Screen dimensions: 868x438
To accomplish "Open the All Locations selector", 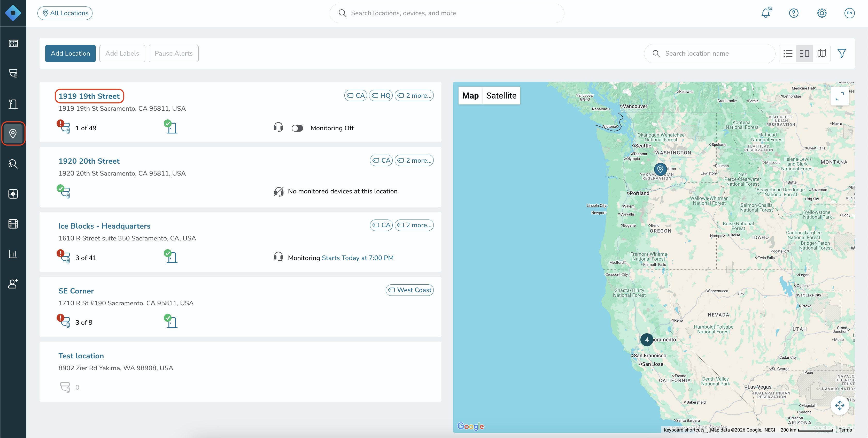I will 65,13.
